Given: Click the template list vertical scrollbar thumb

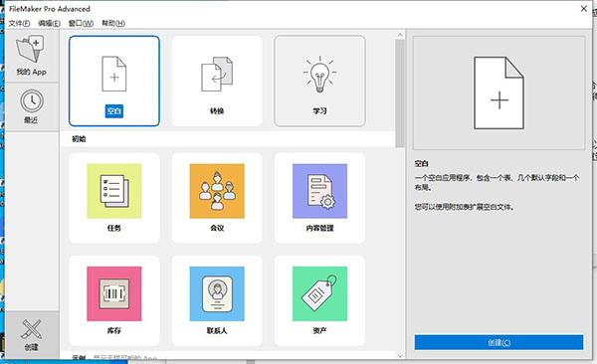Looking at the screenshot, I should click(x=400, y=93).
